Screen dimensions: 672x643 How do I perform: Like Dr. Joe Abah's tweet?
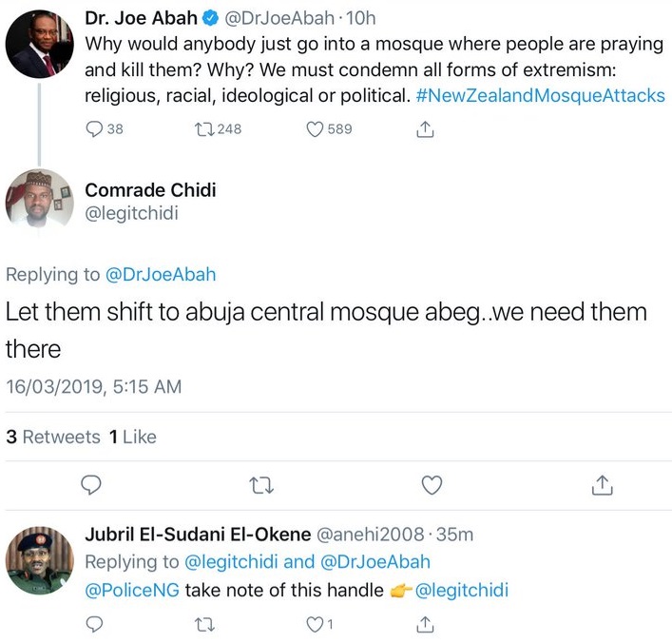point(316,129)
